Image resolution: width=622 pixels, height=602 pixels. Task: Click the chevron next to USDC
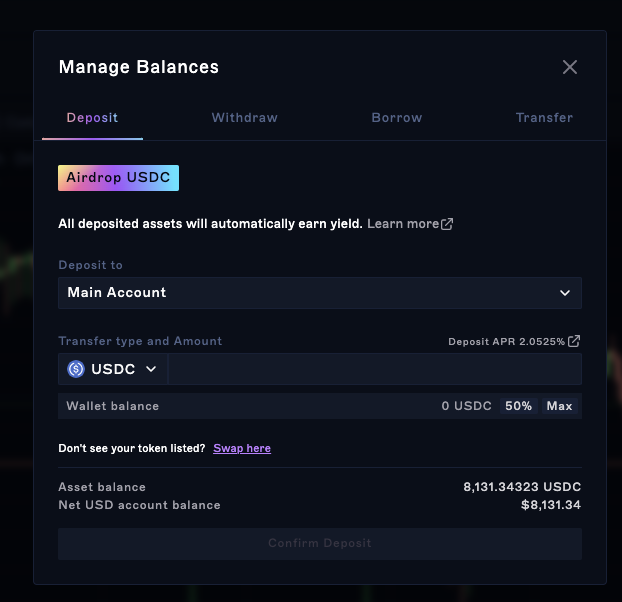point(151,369)
